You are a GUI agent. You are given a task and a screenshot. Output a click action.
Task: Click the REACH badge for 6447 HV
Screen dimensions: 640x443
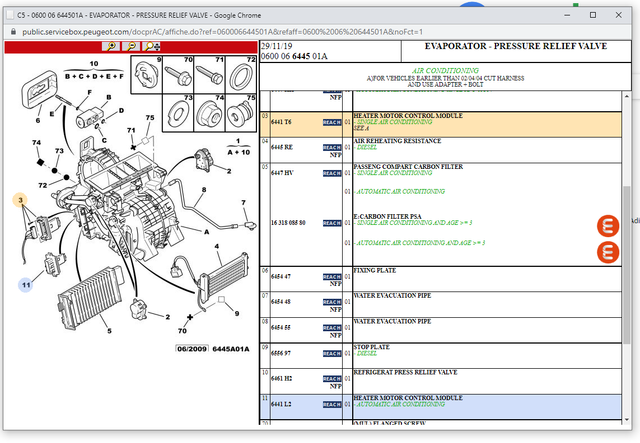(x=332, y=174)
